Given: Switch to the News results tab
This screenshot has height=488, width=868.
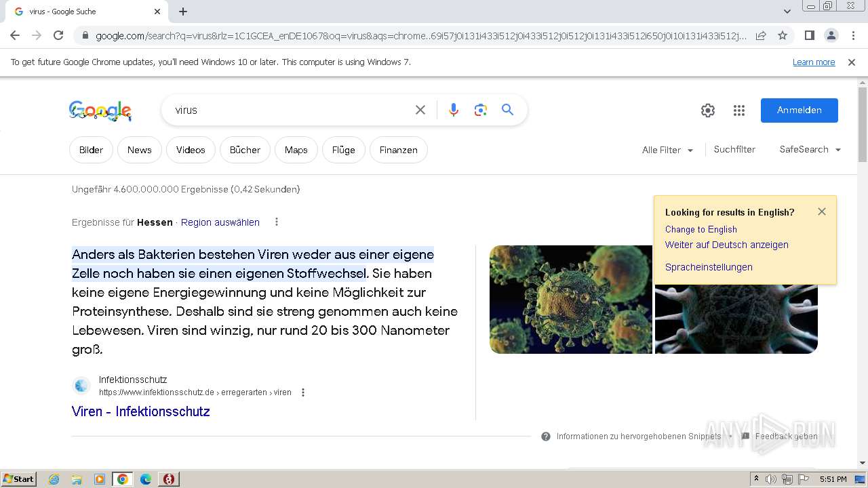Looking at the screenshot, I should (139, 150).
